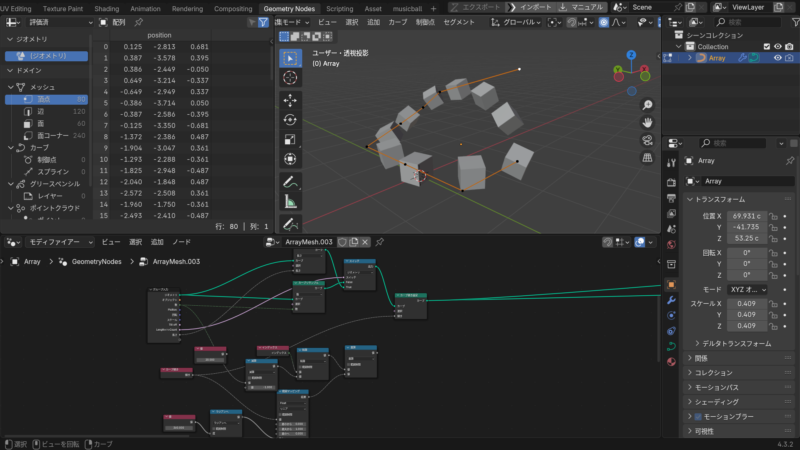Click the Export button in top bar
Image resolution: width=800 pixels, height=450 pixels.
tap(477, 8)
